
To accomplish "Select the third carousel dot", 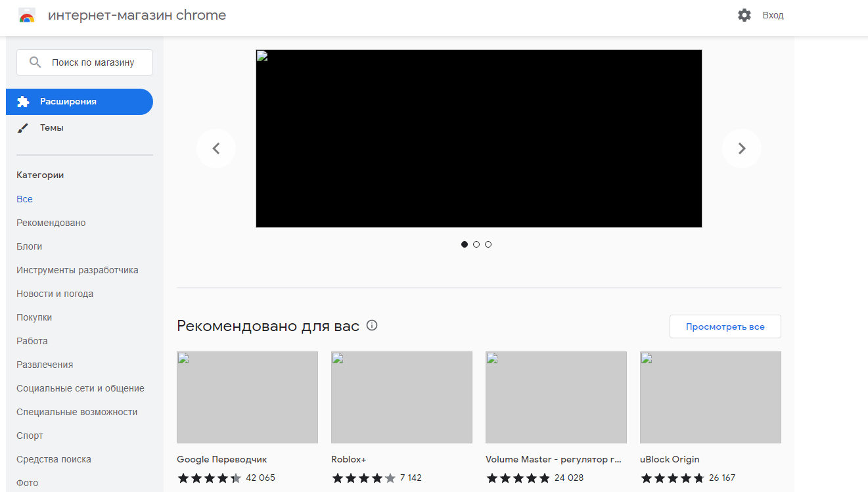I will (488, 244).
